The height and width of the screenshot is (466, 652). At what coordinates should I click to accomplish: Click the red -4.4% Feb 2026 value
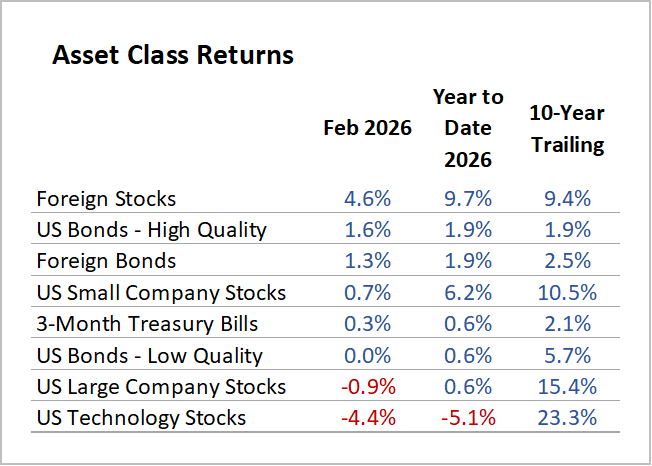365,417
